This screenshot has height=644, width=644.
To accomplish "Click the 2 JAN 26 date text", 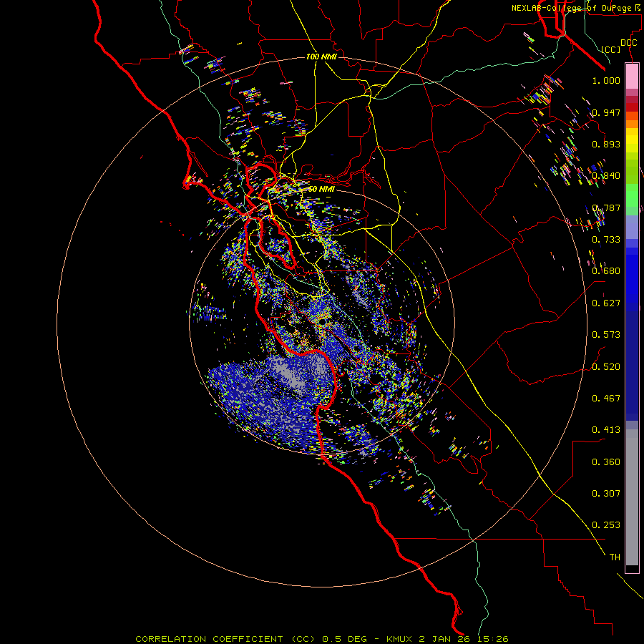I will [444, 639].
